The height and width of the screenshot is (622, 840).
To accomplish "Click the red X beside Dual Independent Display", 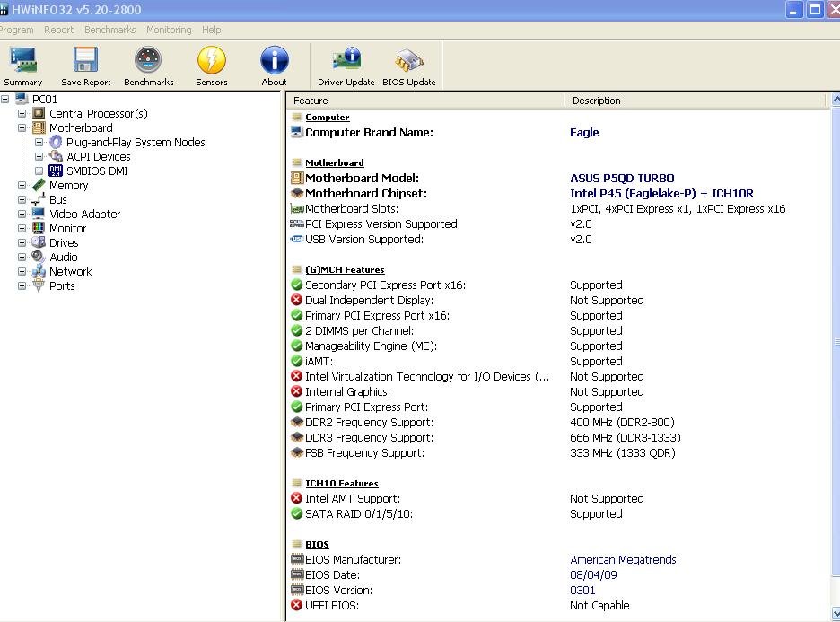I will 297,300.
